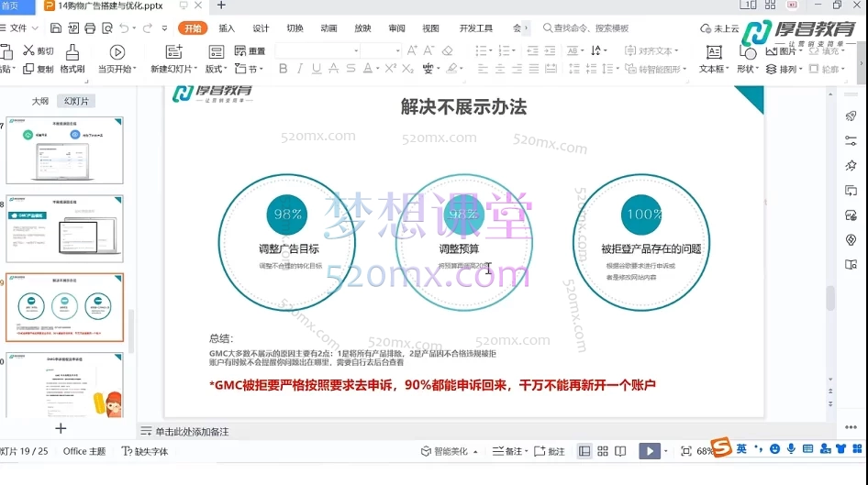Click the font color button
Image resolution: width=868 pixels, height=485 pixels.
368,69
